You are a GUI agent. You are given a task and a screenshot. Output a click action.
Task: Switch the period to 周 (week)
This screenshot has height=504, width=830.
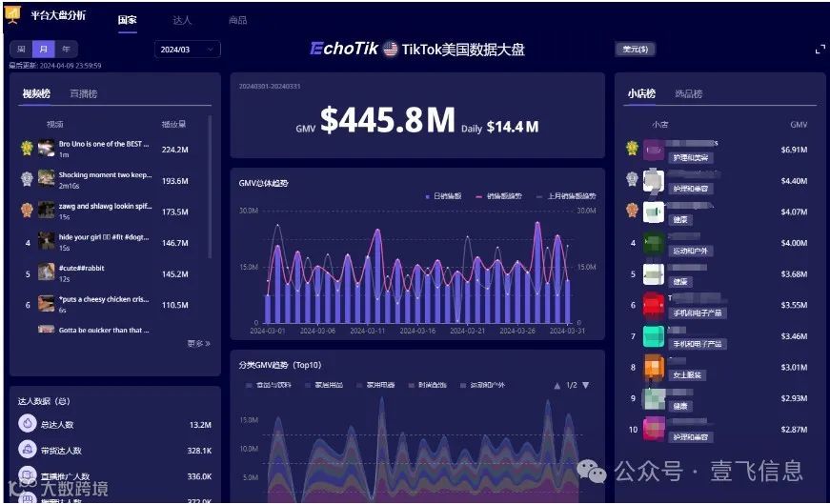[21, 50]
